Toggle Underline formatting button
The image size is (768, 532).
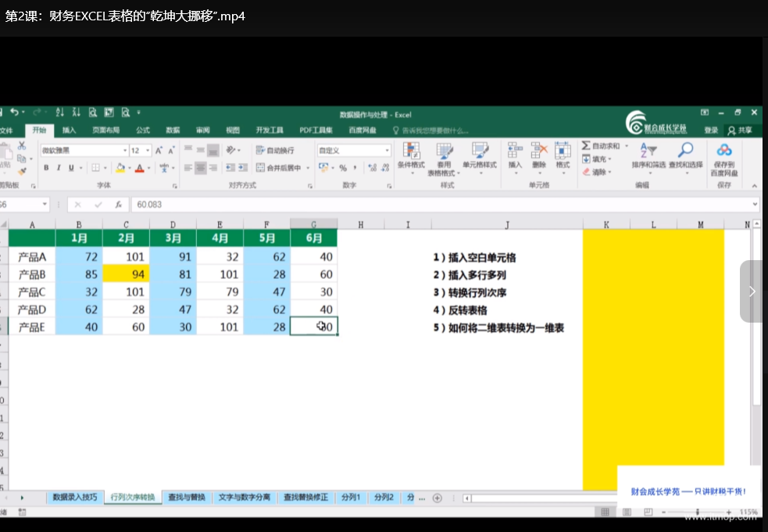[71, 167]
